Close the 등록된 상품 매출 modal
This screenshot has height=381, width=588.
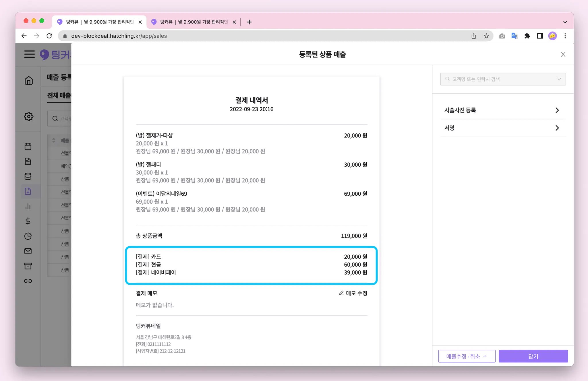(563, 55)
